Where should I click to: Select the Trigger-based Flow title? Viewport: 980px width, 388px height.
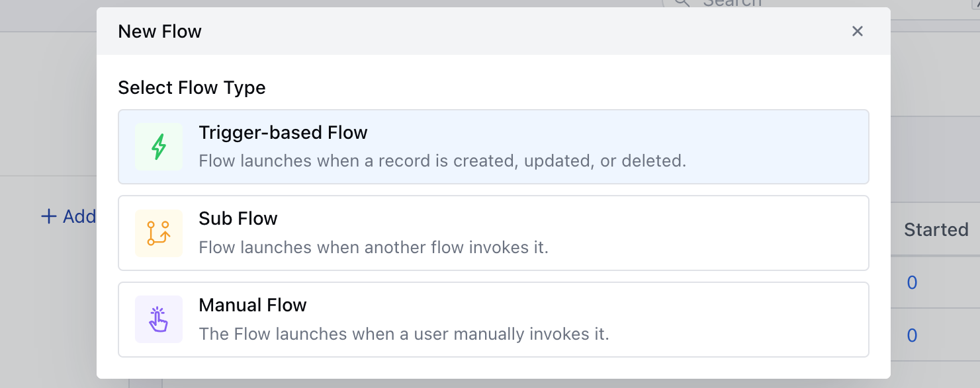tap(283, 133)
